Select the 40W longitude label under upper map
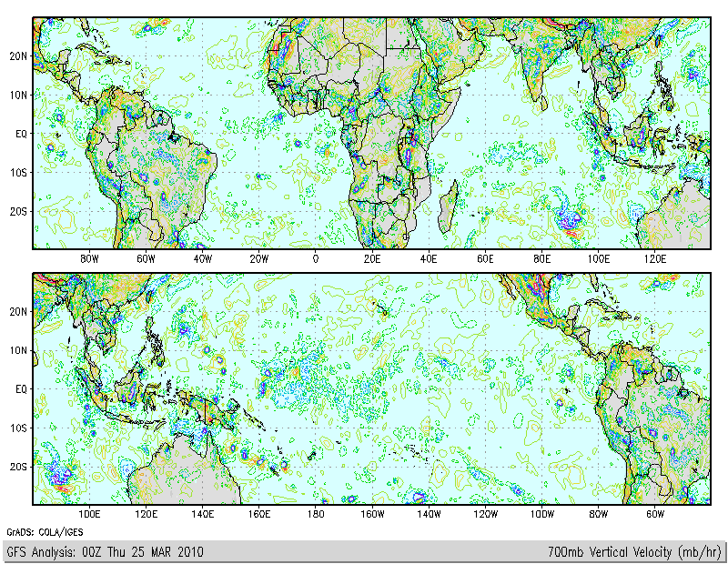 pos(202,259)
